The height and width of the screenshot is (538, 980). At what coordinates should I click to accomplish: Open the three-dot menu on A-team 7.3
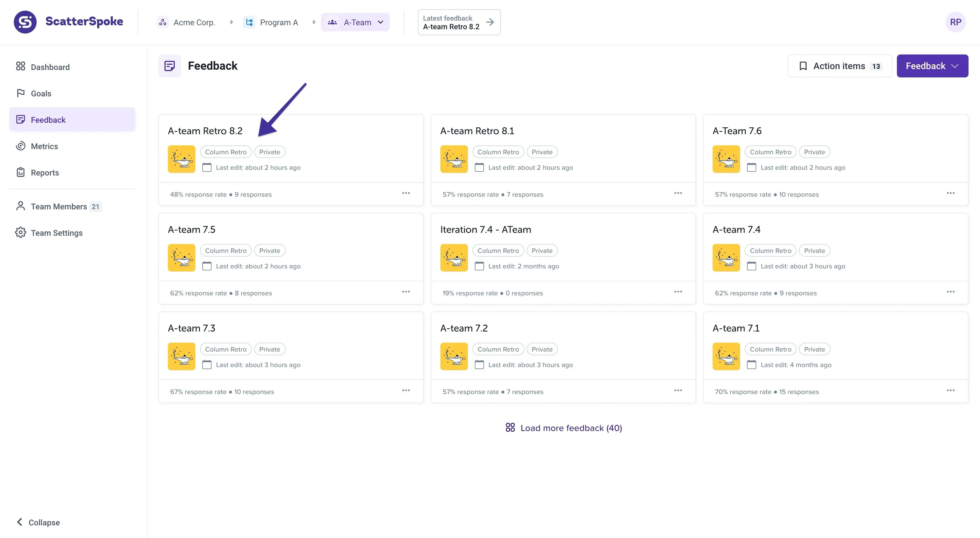[x=406, y=390]
